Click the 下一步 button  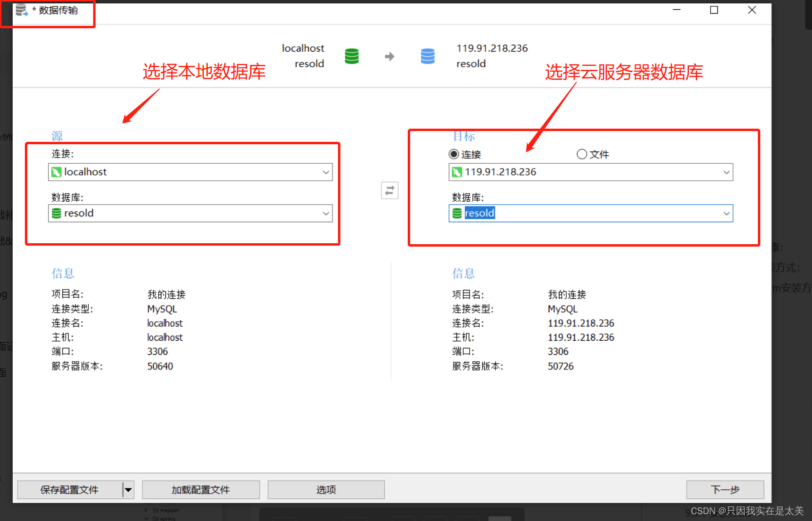(725, 490)
